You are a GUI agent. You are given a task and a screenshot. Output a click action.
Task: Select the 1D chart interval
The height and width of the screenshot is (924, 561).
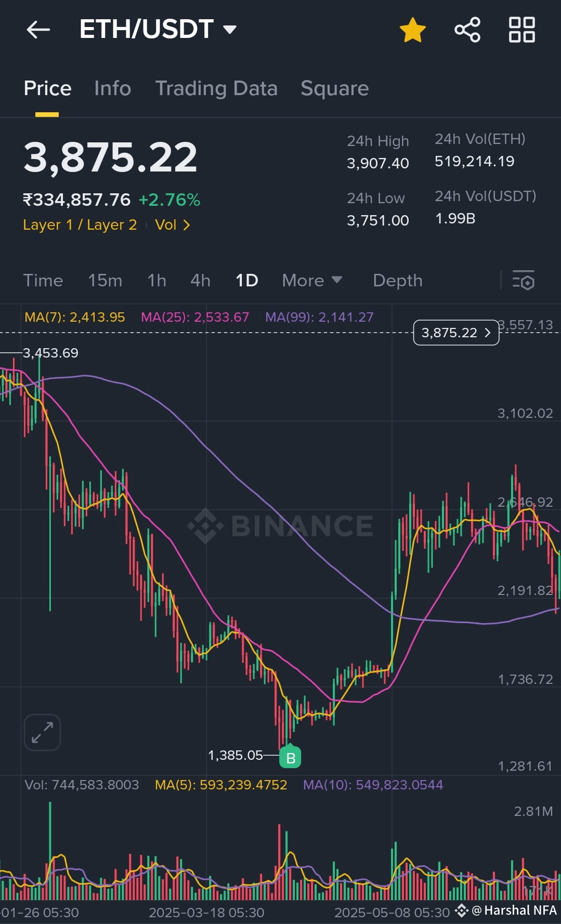(246, 281)
